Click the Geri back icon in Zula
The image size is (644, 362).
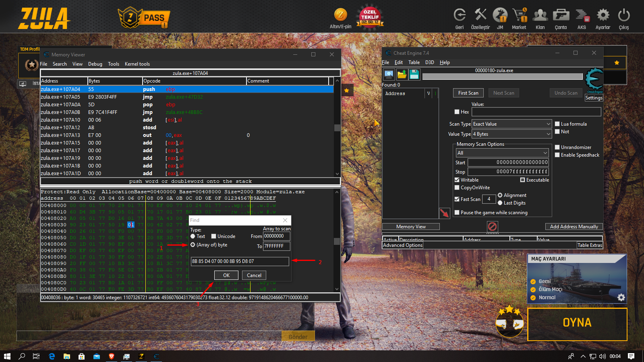[460, 15]
